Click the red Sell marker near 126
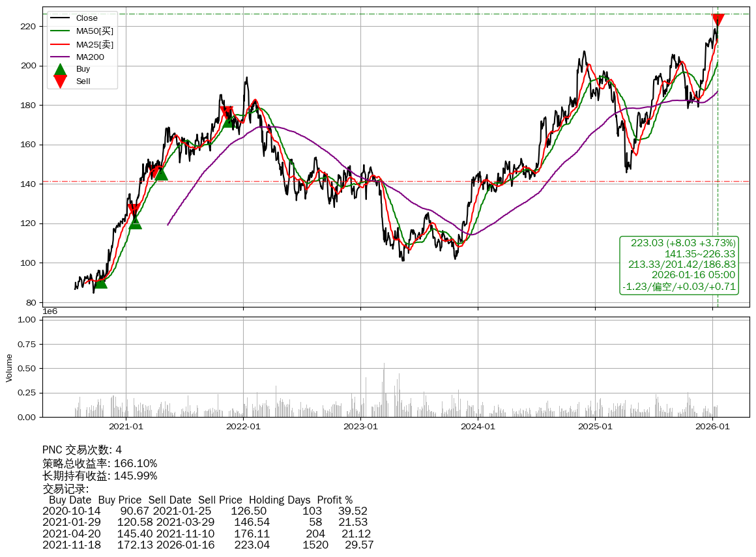The width and height of the screenshot is (756, 557). (133, 210)
